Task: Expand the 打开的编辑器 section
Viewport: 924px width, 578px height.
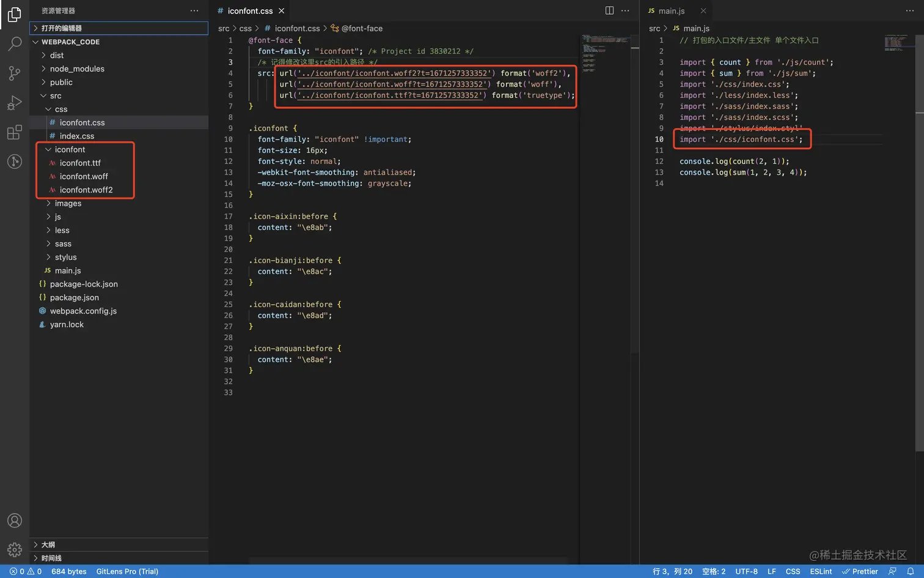Action: click(x=119, y=28)
